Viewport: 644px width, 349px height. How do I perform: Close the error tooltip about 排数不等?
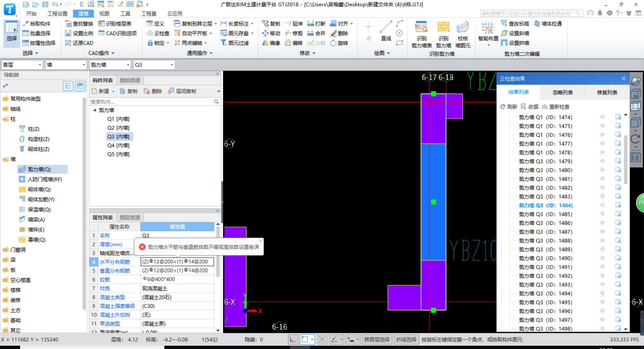(261, 241)
